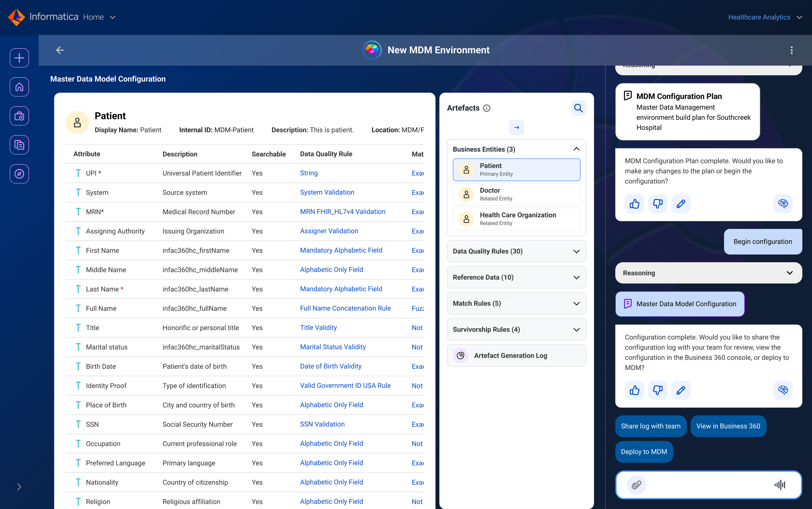Click the attachment paperclip icon
This screenshot has height=509, width=812.
636,484
